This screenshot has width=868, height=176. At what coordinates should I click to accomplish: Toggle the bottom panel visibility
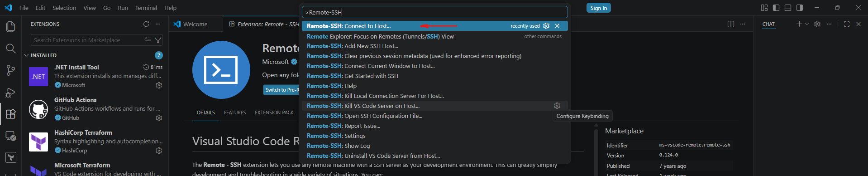(x=788, y=8)
